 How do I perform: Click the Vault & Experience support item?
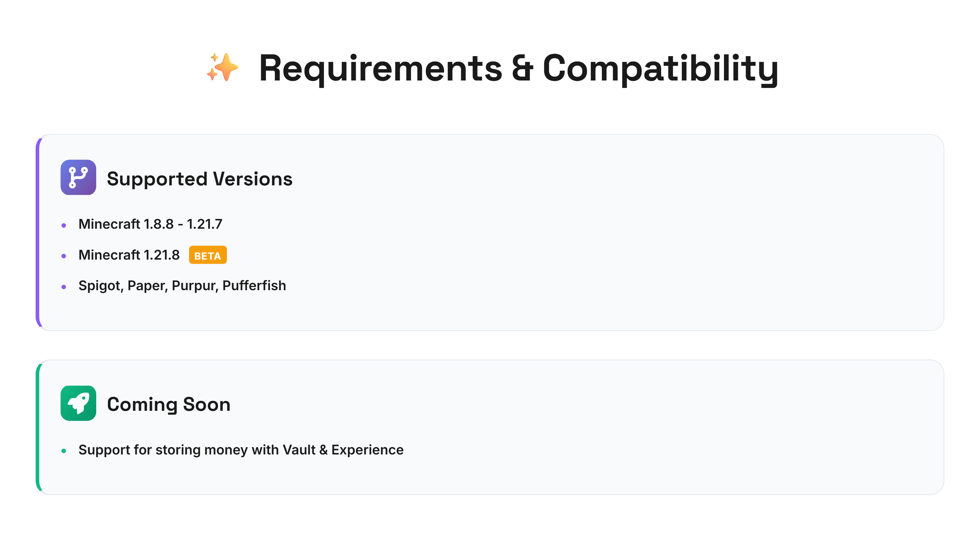click(x=241, y=450)
